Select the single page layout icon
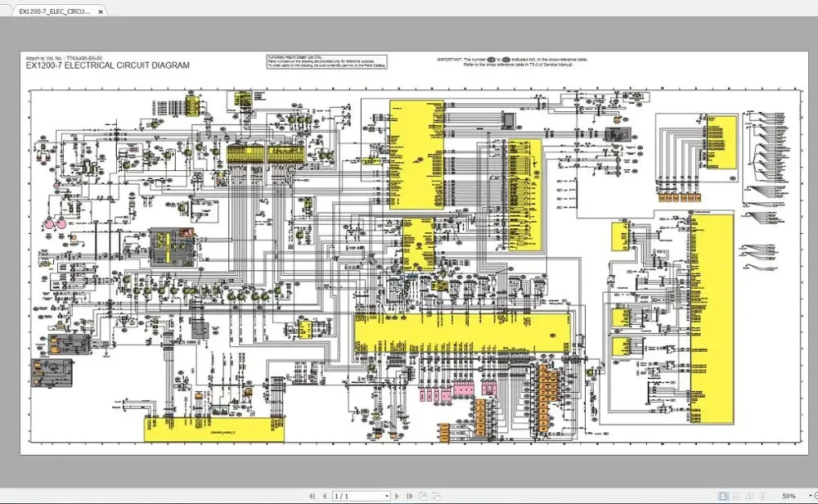Viewport: 818px width, 504px height. click(x=723, y=496)
